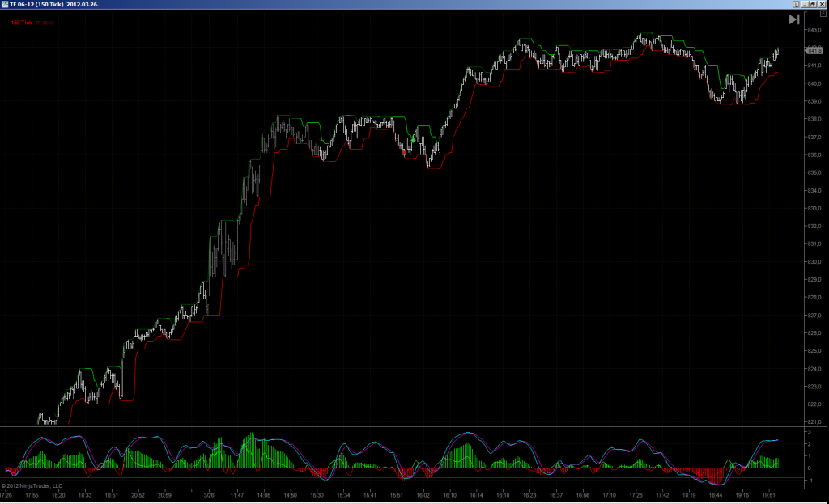Click the indicator panel's 2 scale label
829x504 pixels.
click(x=809, y=444)
